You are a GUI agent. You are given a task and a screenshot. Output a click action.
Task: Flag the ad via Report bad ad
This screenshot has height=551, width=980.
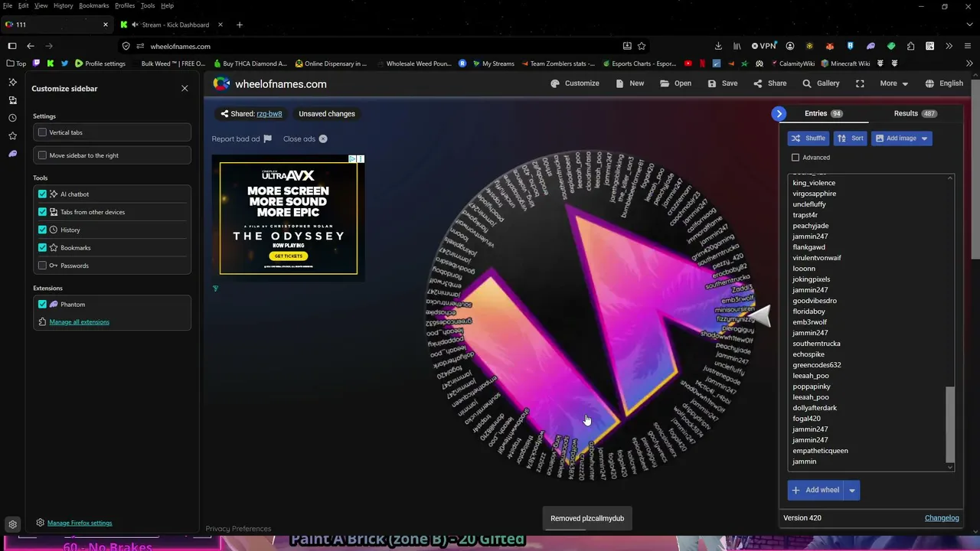coord(242,139)
